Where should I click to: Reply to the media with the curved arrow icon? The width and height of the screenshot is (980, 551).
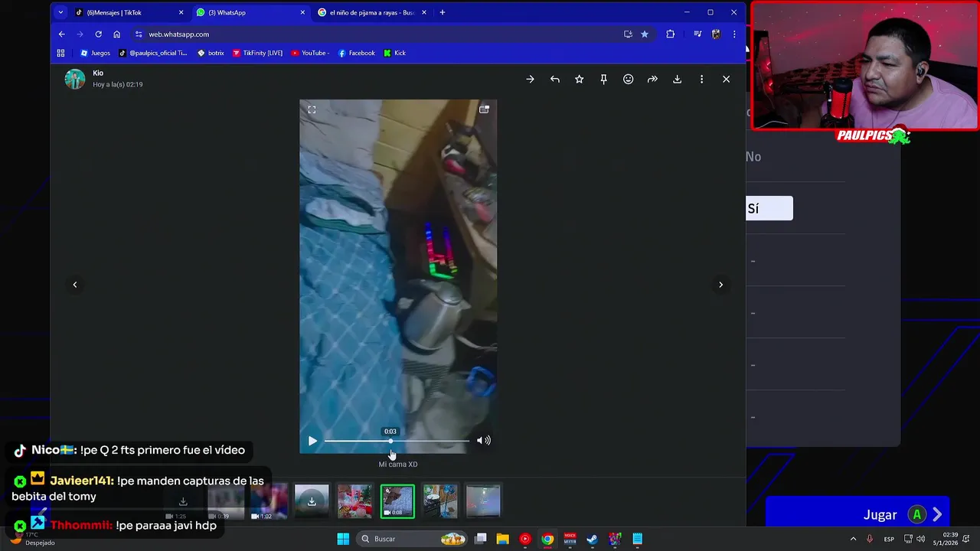click(x=554, y=79)
